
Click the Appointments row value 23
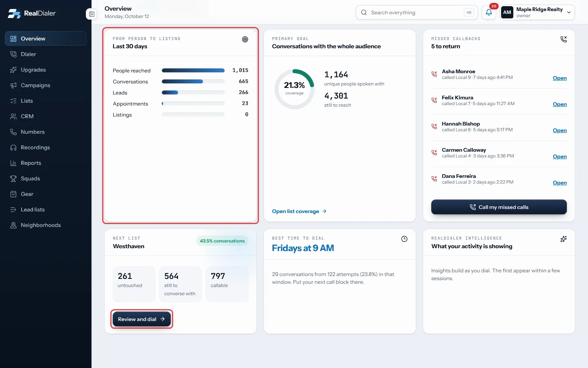tap(245, 103)
